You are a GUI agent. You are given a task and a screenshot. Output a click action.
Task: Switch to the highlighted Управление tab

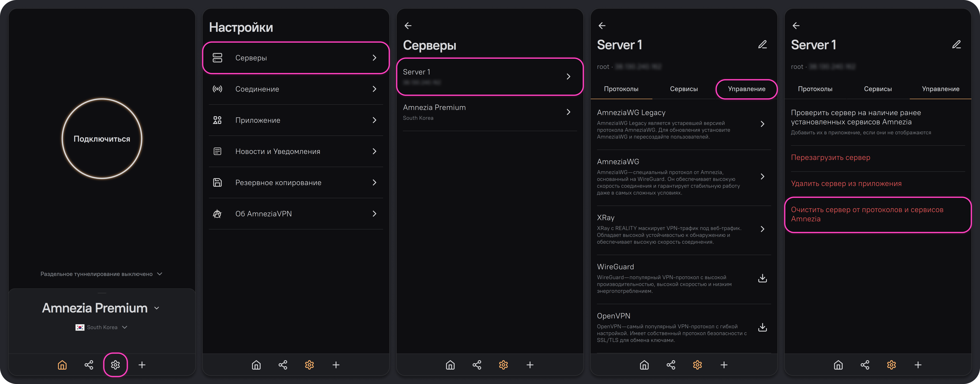(746, 89)
